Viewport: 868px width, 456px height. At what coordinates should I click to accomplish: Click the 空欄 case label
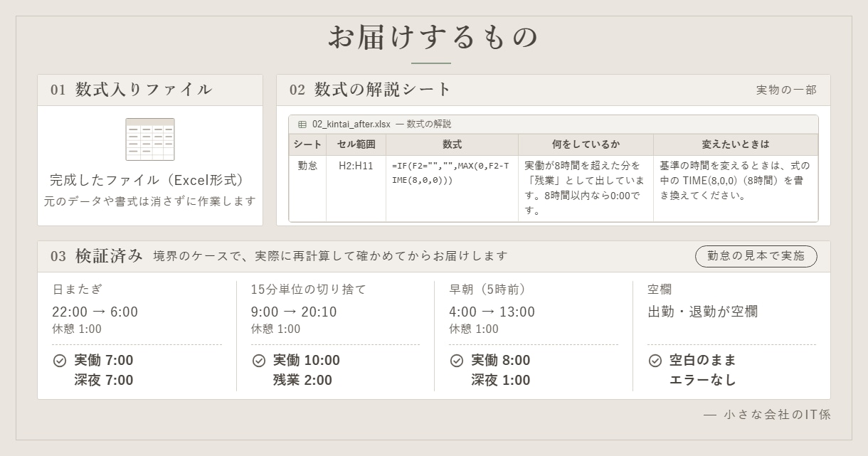[660, 290]
